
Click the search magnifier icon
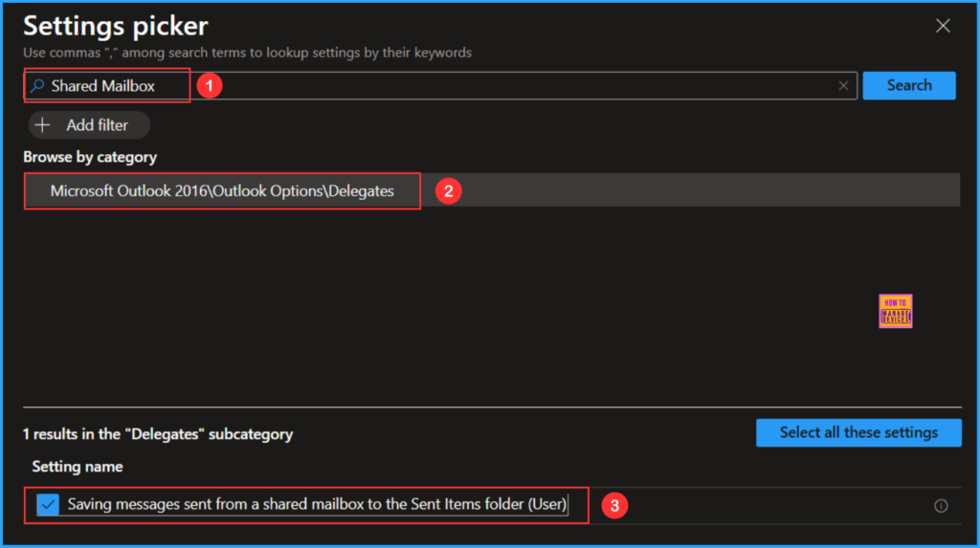(37, 86)
